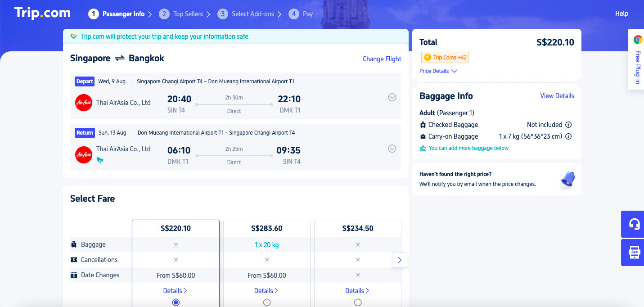Click the S$283.60 fare column header
The height and width of the screenshot is (307, 644).
point(267,228)
